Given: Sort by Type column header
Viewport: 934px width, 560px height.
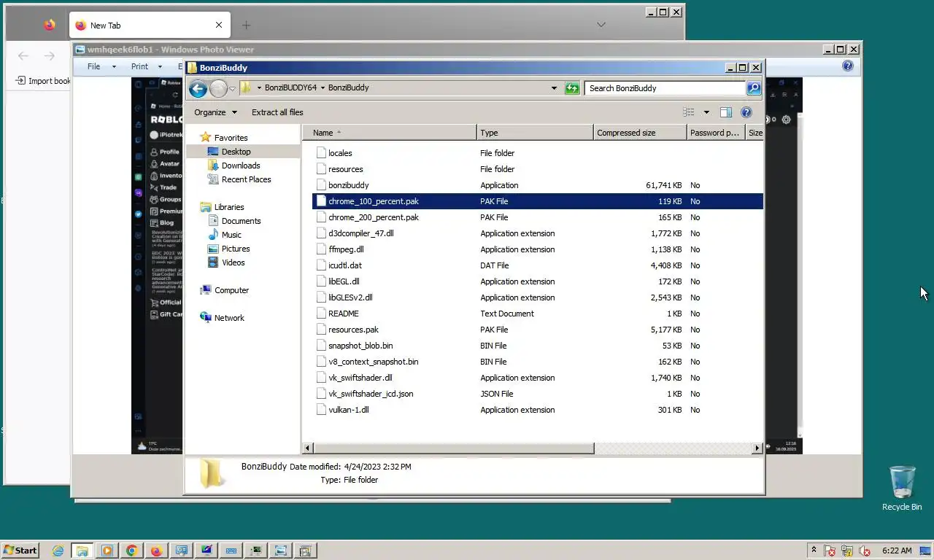Looking at the screenshot, I should (x=535, y=133).
